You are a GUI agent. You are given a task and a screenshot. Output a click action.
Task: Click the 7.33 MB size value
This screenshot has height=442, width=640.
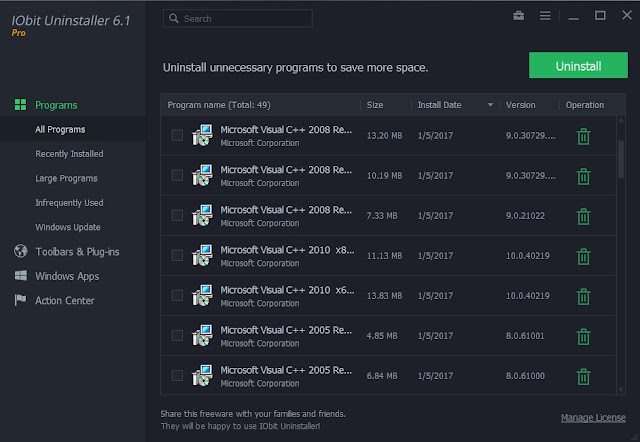[x=382, y=215]
